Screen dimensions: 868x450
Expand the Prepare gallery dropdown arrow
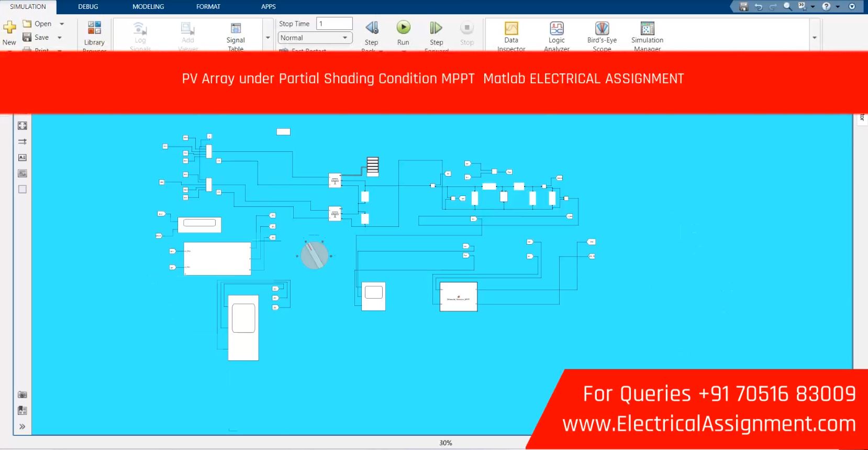[268, 38]
